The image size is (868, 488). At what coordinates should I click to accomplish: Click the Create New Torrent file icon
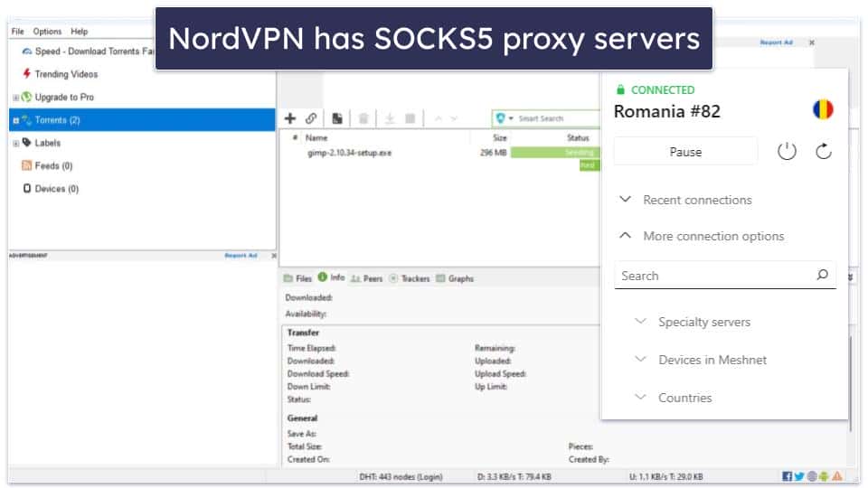337,118
